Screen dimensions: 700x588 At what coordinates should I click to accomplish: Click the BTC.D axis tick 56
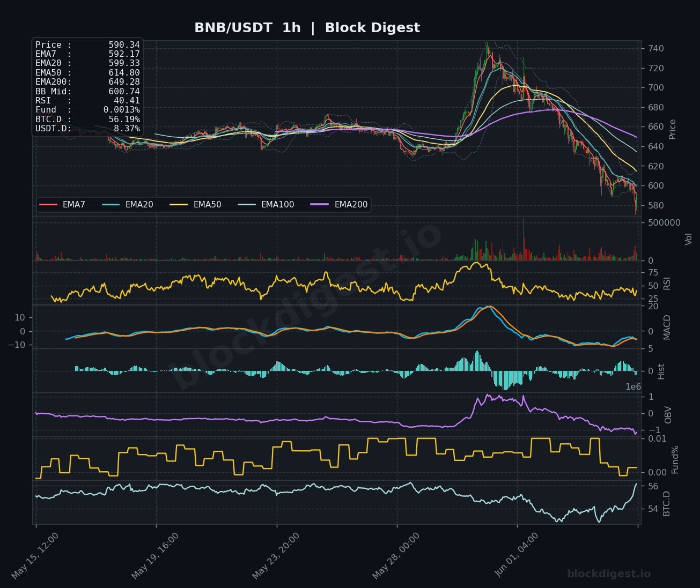pos(653,487)
